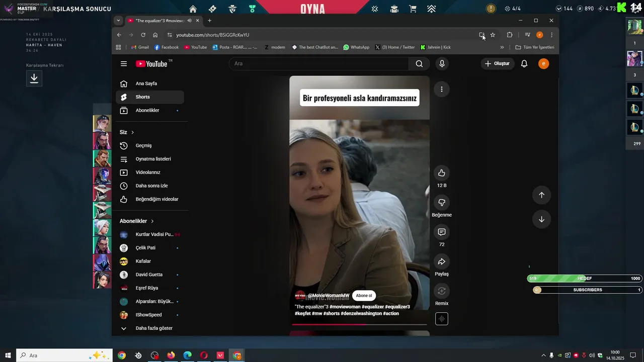Start voice search with the microphone icon
The height and width of the screenshot is (362, 644).
442,64
